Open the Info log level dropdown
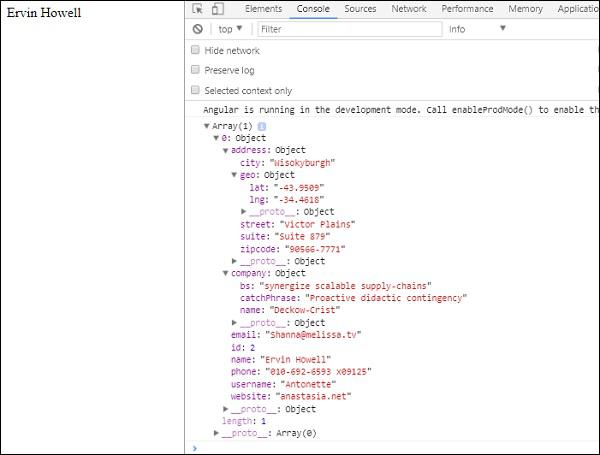This screenshot has width=600, height=455. click(x=477, y=29)
